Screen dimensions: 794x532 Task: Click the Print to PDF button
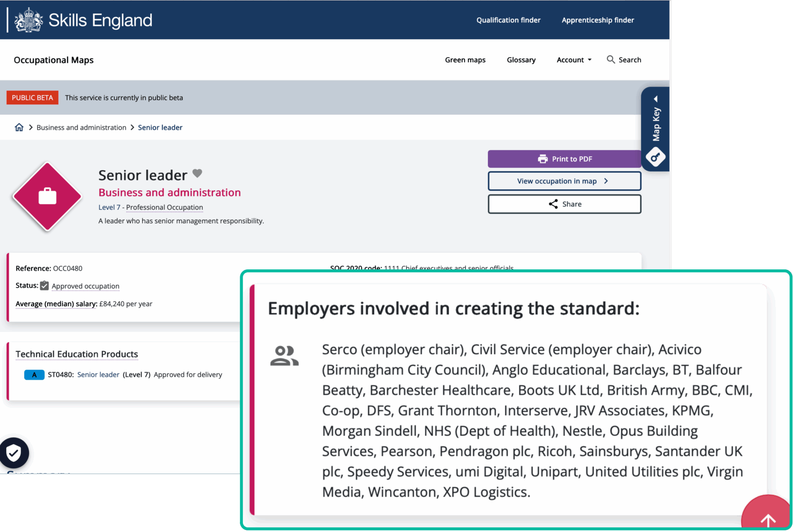click(564, 159)
